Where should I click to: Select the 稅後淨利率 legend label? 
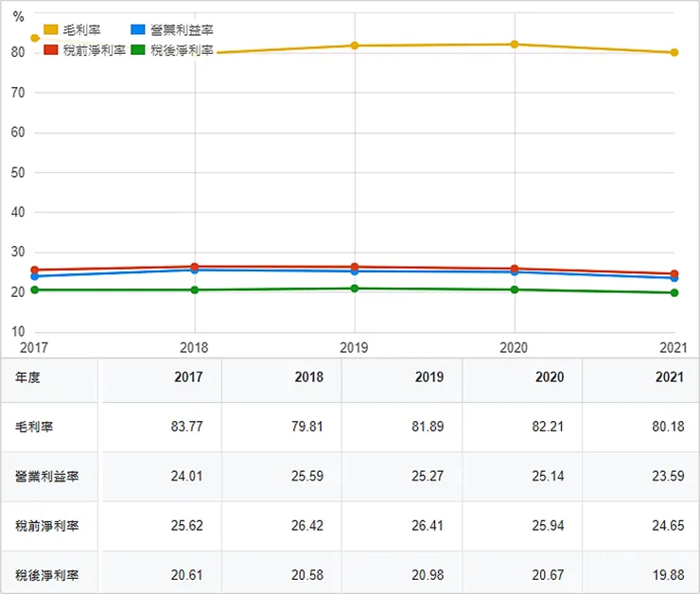182,50
